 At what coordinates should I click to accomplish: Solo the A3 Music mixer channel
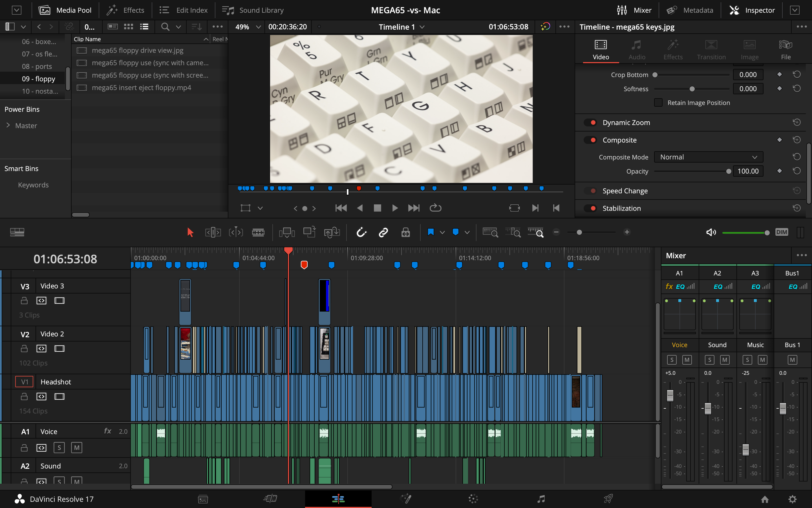[x=747, y=360]
